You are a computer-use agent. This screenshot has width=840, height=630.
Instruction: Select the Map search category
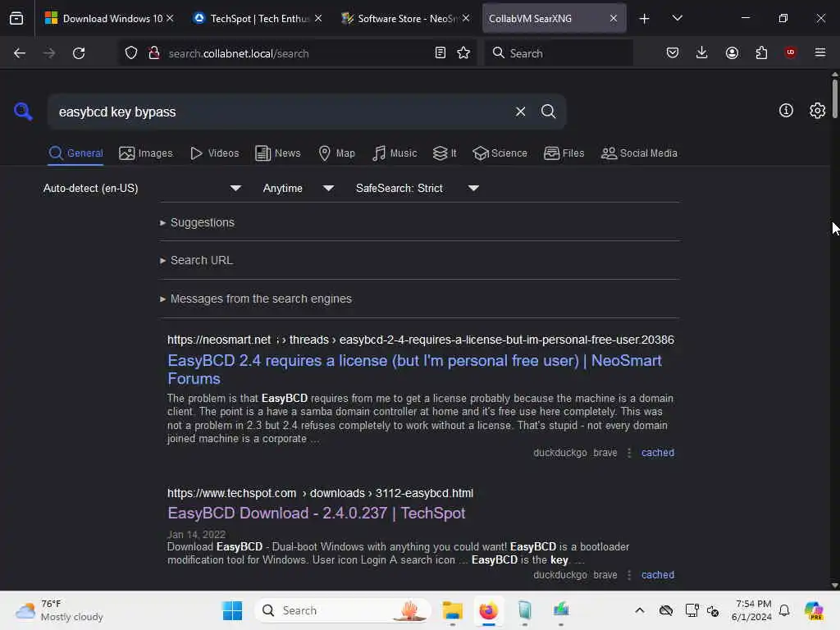point(336,153)
